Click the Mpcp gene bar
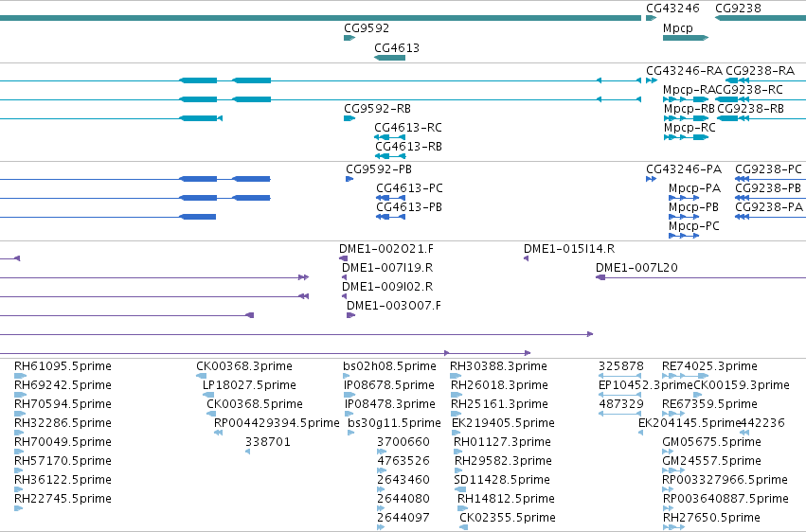 coord(686,38)
